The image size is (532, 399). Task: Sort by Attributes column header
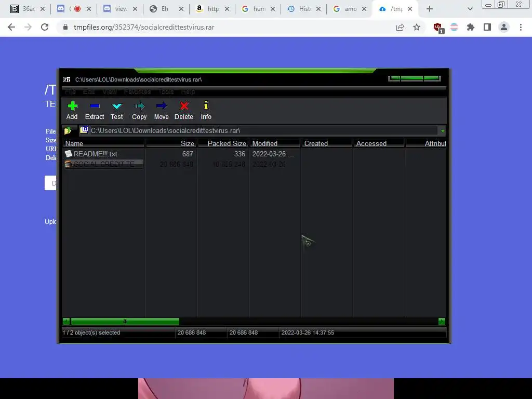[x=426, y=143]
